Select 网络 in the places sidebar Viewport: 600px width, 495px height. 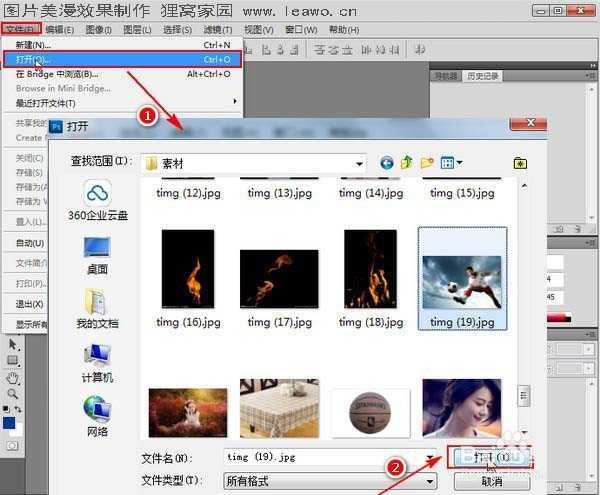97,416
